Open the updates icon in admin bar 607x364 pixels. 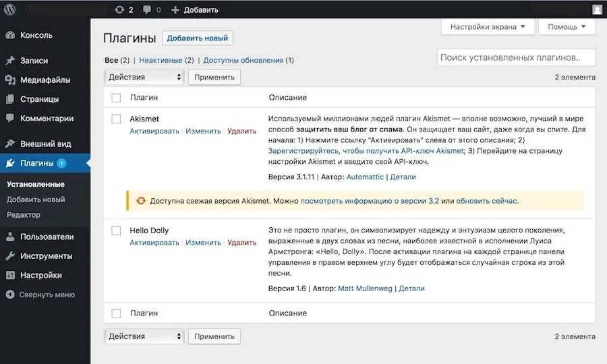point(119,9)
